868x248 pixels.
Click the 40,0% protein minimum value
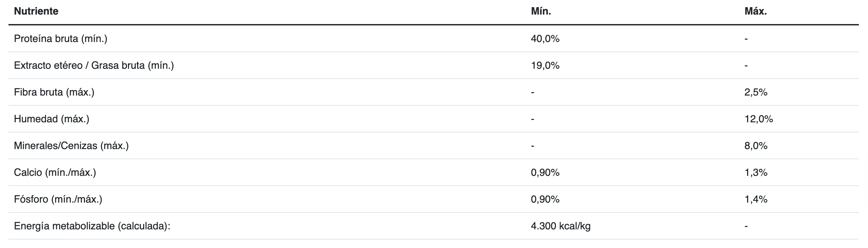pyautogui.click(x=545, y=39)
